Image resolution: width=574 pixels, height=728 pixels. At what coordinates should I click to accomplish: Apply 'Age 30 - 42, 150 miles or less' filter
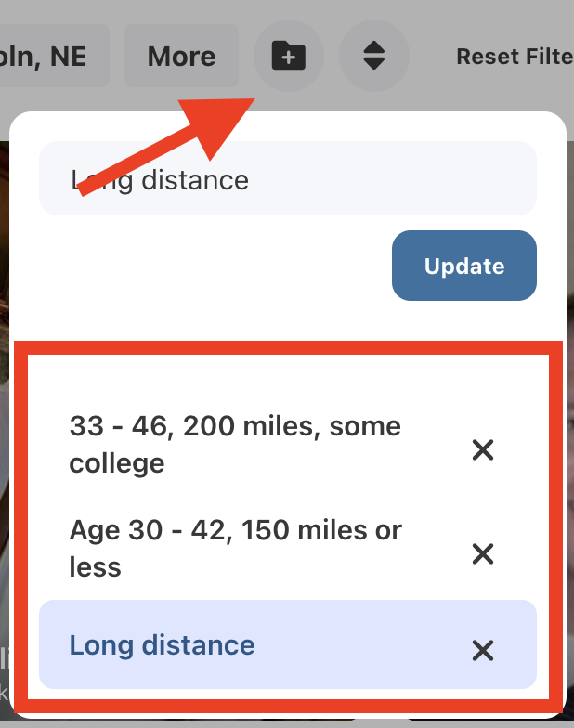coord(235,548)
